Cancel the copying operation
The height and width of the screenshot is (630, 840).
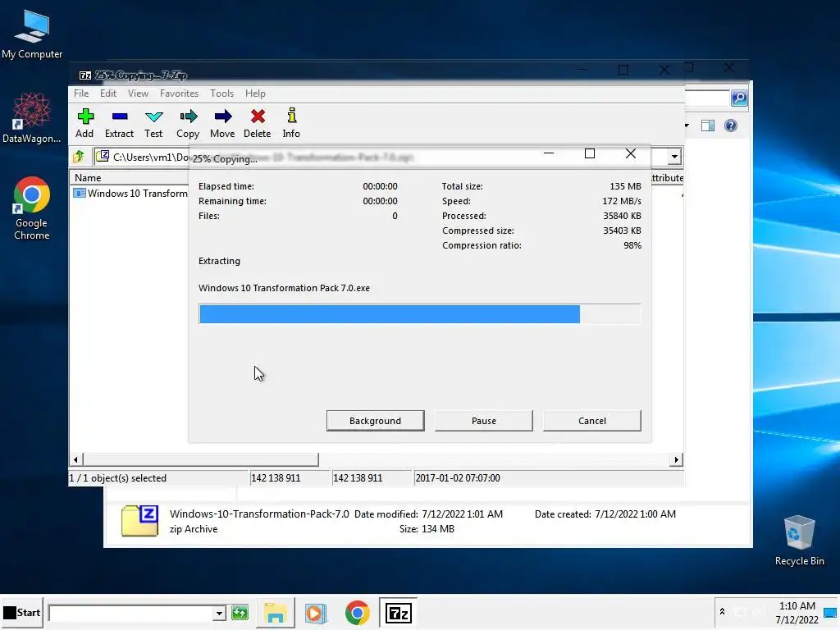[x=592, y=421]
